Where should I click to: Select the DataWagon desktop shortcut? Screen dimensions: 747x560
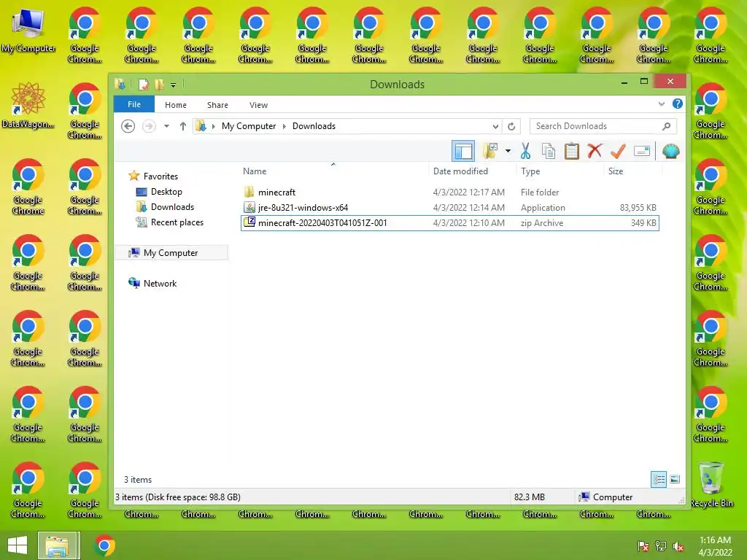(x=28, y=105)
